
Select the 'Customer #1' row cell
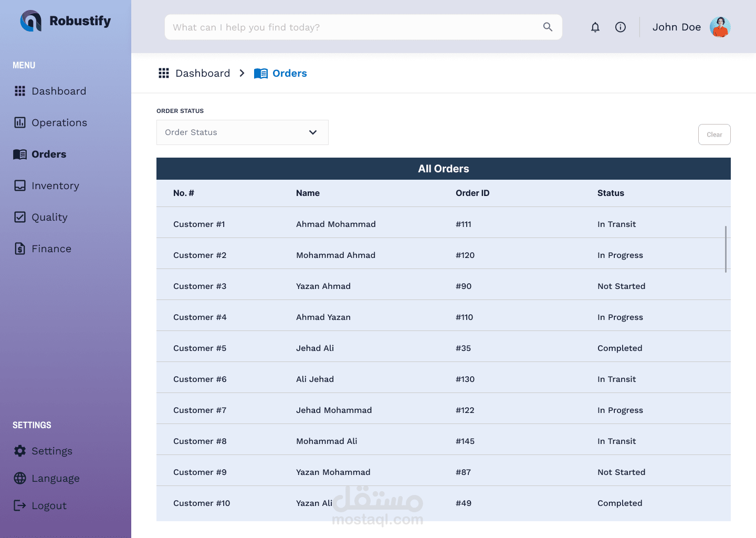click(199, 224)
